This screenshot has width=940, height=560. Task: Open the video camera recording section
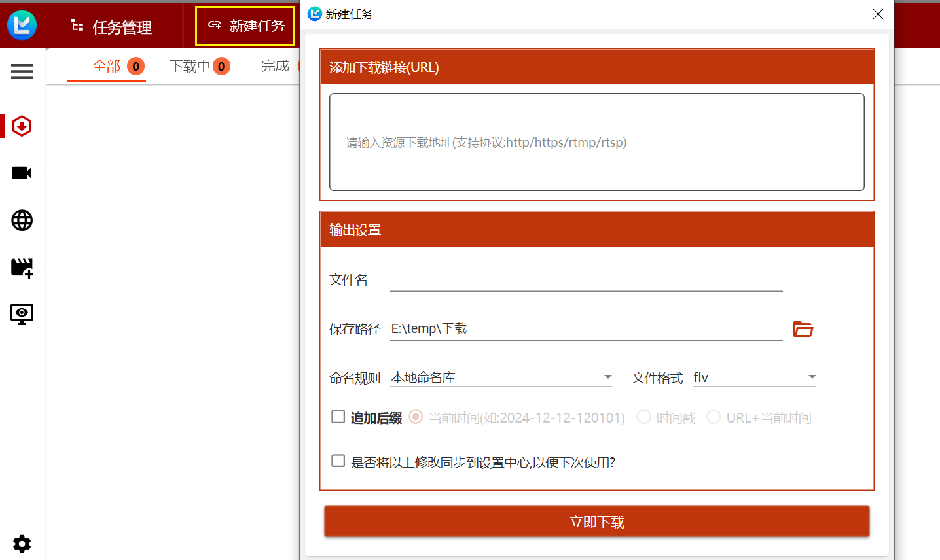(x=22, y=173)
